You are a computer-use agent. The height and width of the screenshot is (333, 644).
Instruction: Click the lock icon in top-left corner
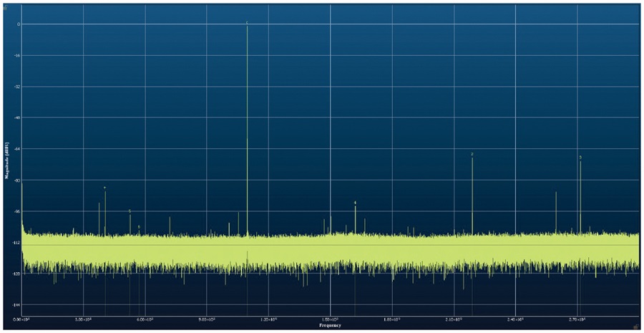point(4,7)
